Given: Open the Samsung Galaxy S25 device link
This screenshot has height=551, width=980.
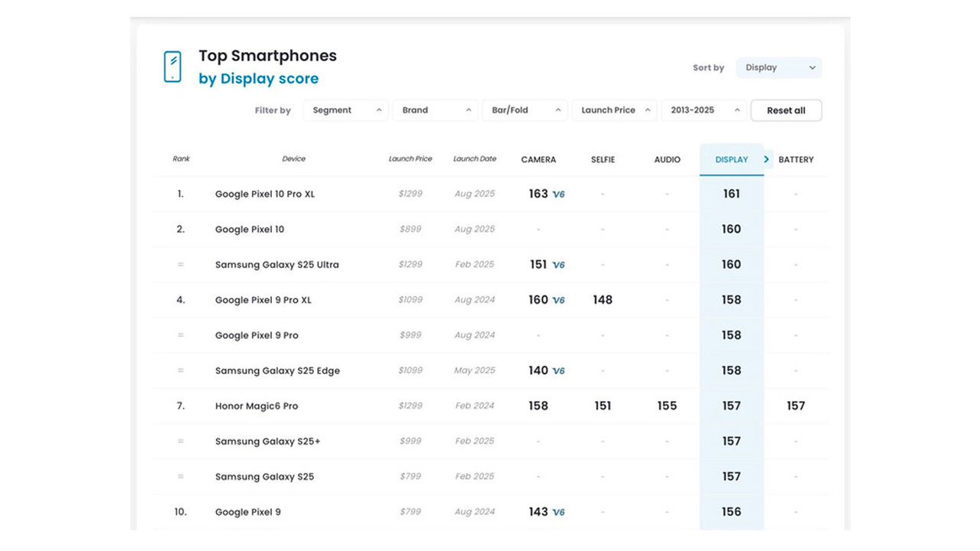Looking at the screenshot, I should tap(265, 477).
